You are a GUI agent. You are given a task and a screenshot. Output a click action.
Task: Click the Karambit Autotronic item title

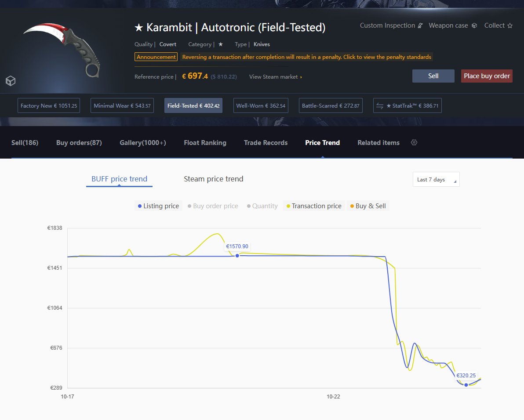click(x=230, y=27)
